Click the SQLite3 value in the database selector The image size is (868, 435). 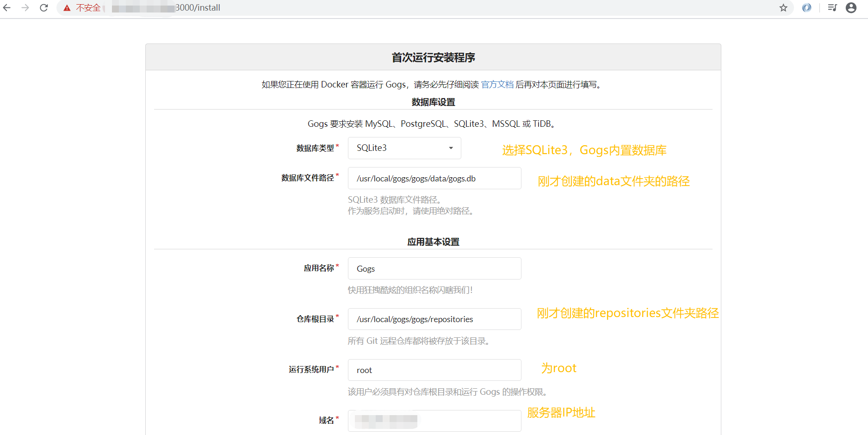pyautogui.click(x=372, y=148)
